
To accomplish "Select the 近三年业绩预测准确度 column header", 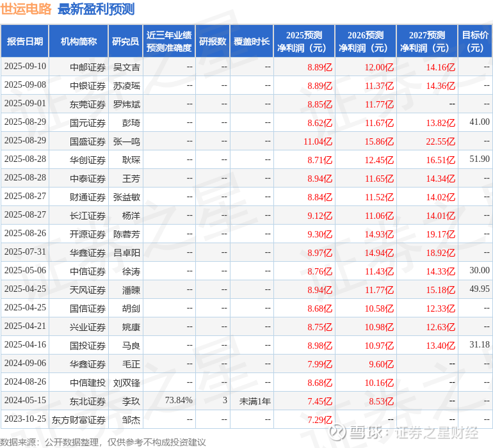I will point(169,42).
